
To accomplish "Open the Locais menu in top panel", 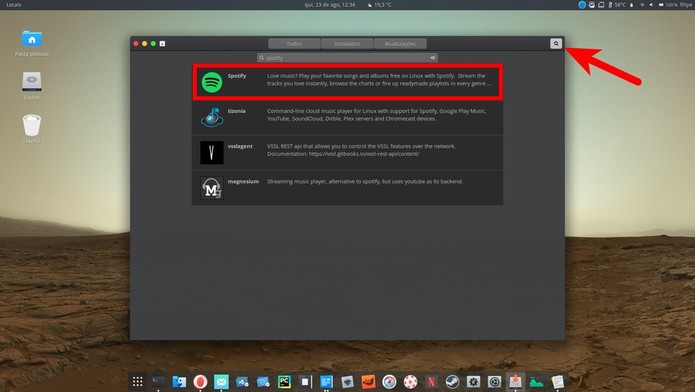I will point(14,5).
